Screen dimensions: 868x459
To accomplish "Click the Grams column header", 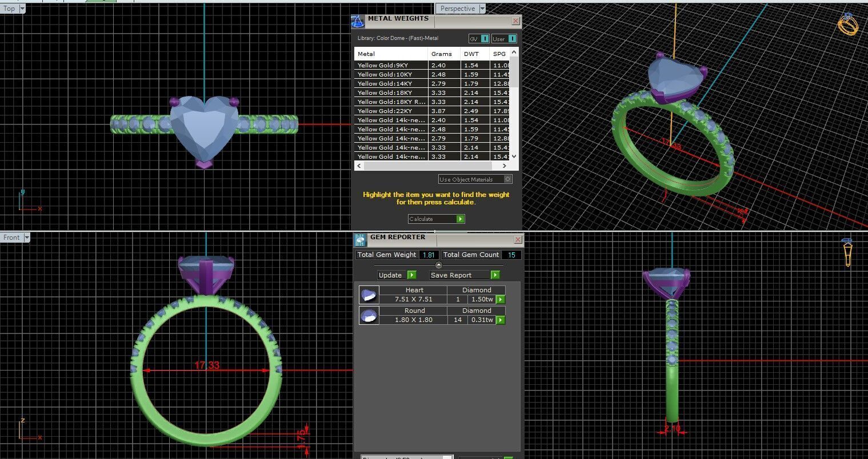I will tap(444, 54).
